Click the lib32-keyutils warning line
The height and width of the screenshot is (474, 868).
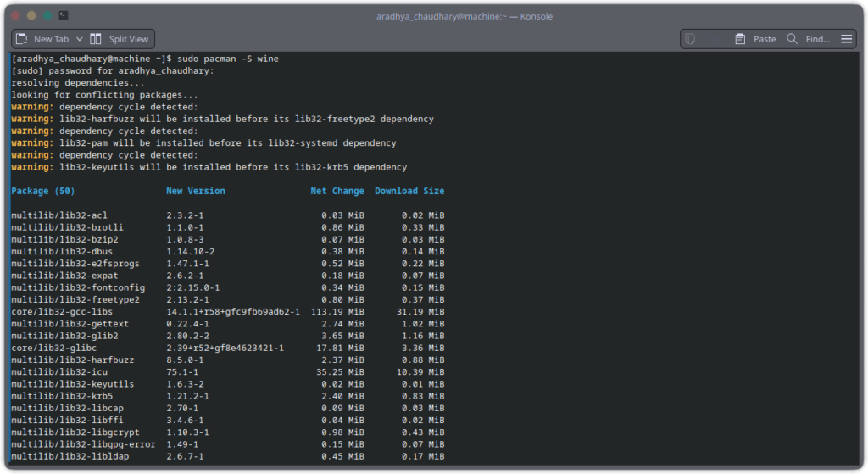click(209, 167)
